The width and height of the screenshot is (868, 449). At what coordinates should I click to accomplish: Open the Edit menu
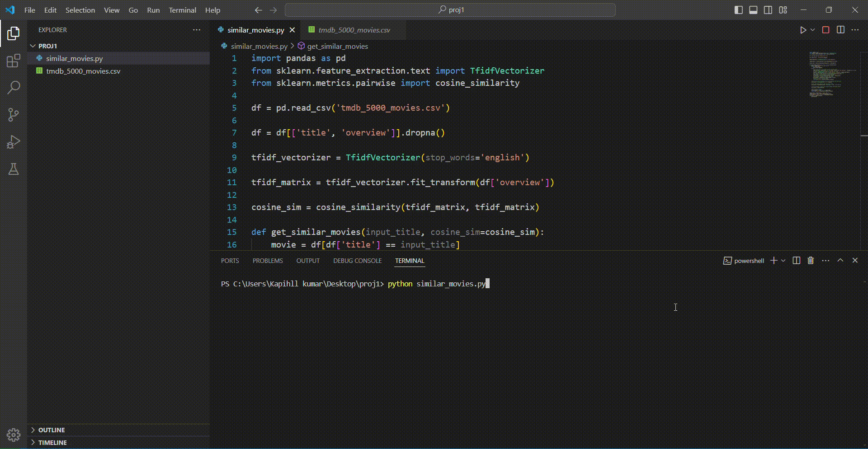coord(50,10)
